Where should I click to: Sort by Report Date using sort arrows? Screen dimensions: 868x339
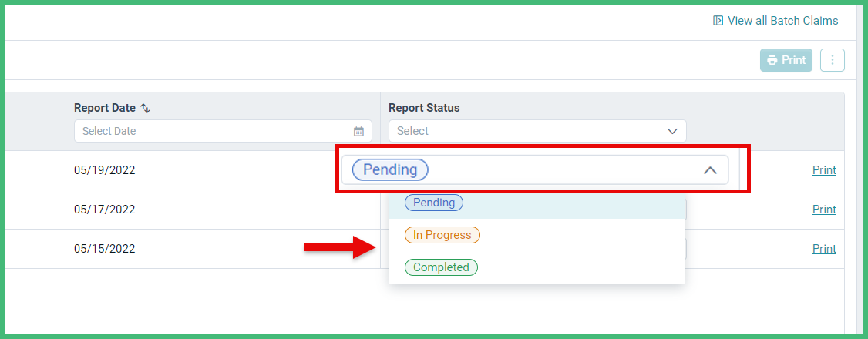point(145,109)
